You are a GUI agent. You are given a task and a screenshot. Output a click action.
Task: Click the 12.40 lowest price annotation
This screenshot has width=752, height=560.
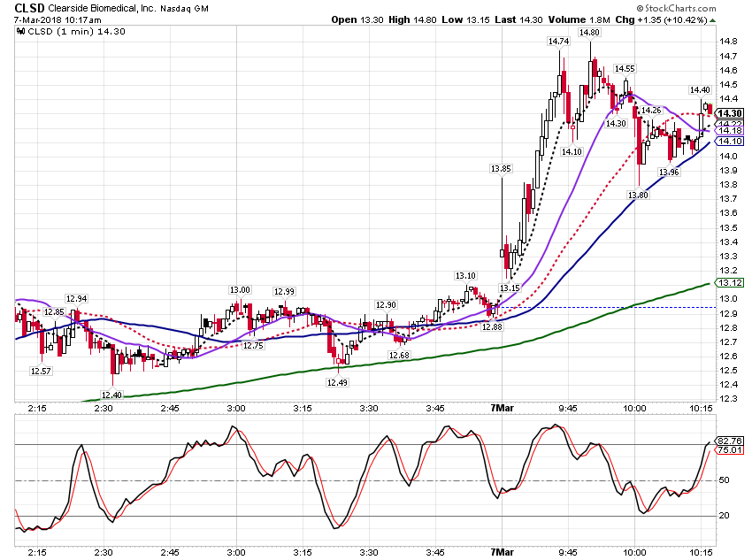tap(111, 395)
